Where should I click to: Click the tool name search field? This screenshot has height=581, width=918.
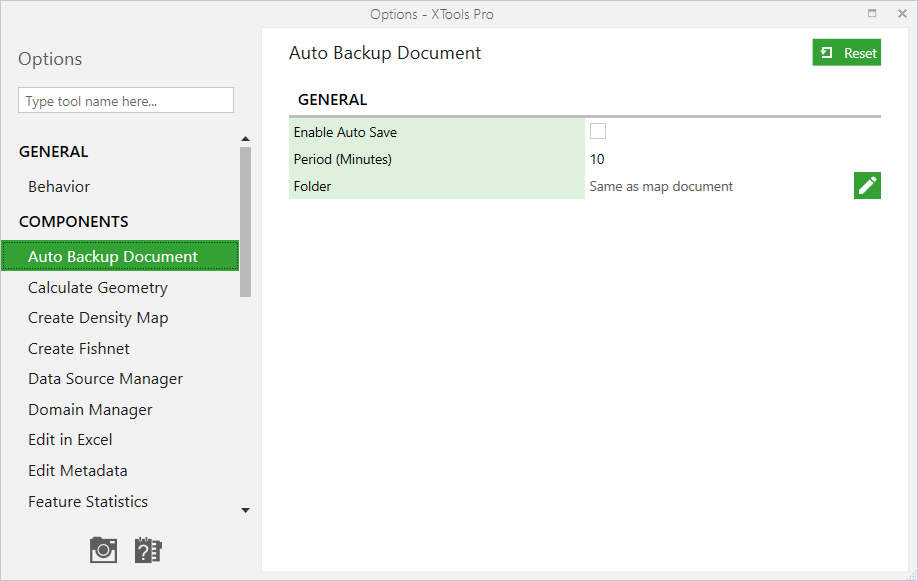pos(126,100)
